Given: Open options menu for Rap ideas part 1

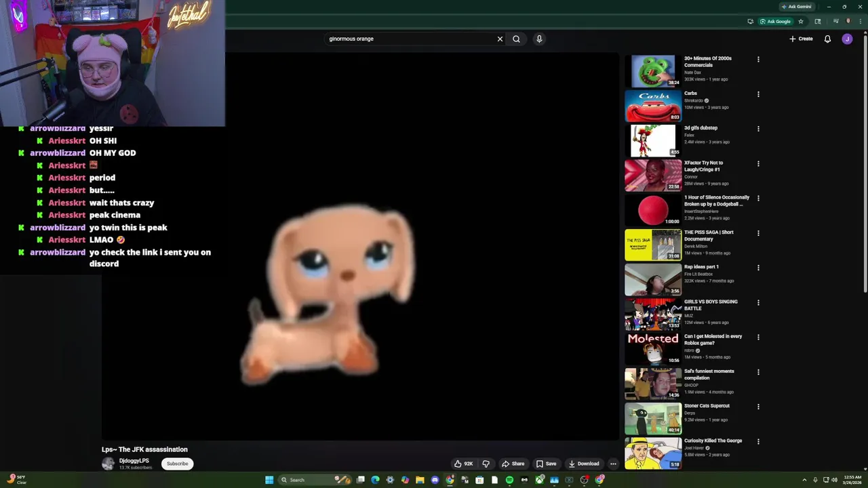Looking at the screenshot, I should tap(758, 268).
